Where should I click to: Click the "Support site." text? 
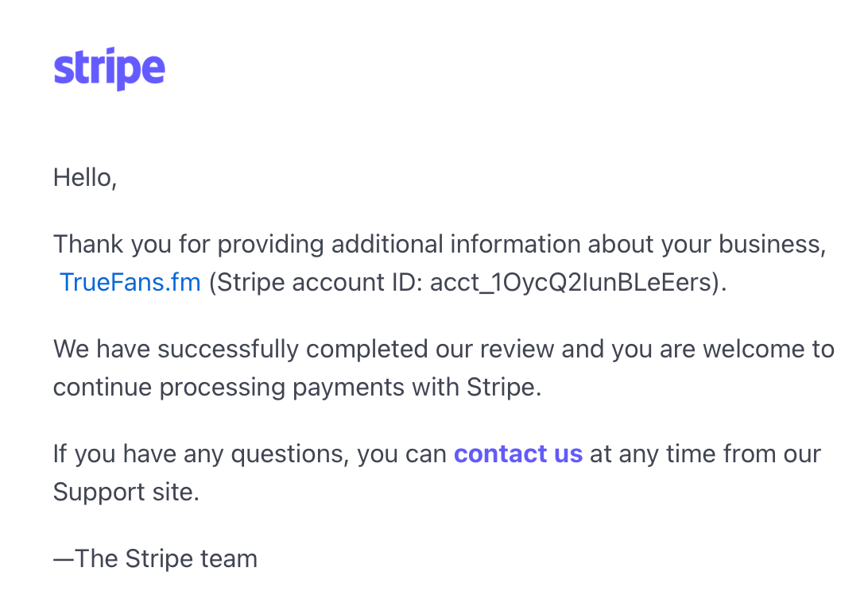(126, 492)
